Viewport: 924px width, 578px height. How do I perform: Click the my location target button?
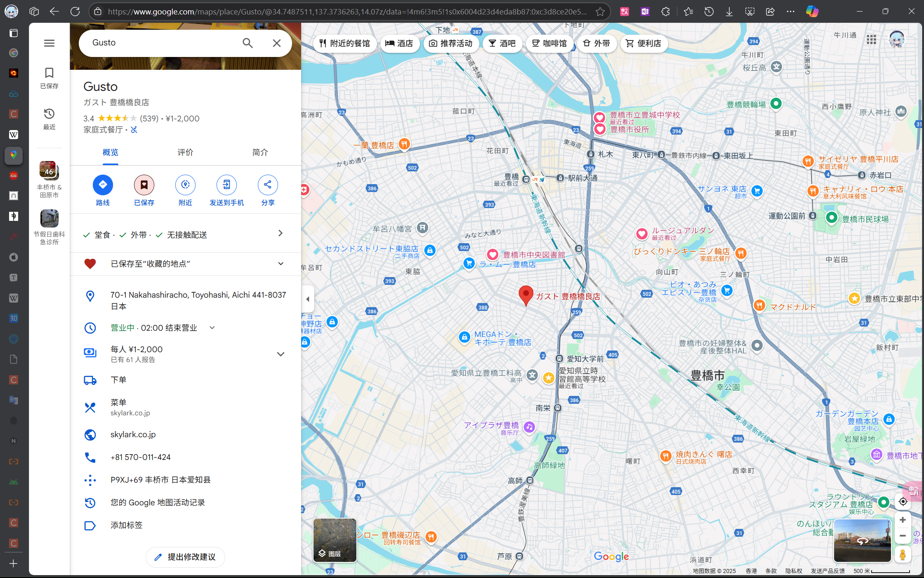tap(903, 502)
